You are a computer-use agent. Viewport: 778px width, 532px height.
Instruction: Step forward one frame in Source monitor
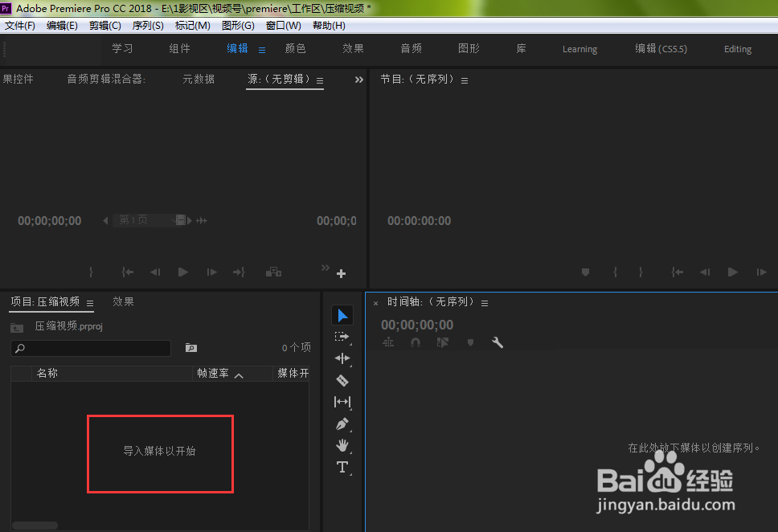(x=211, y=272)
